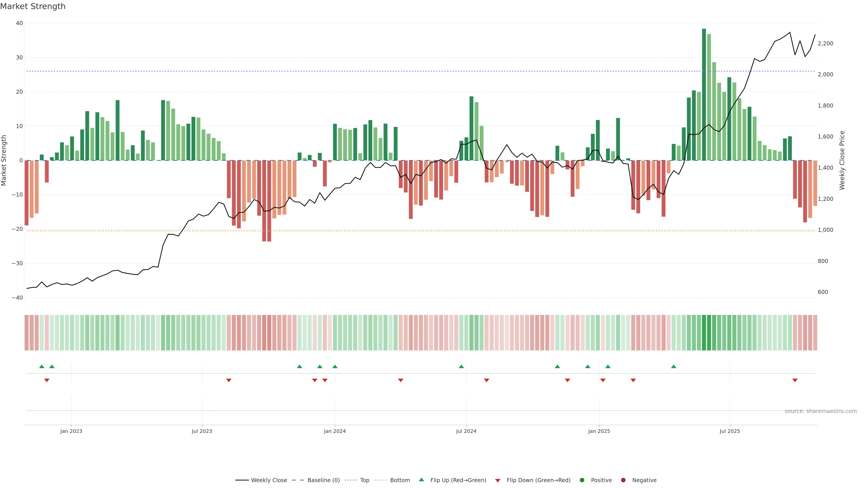868x488 pixels.
Task: Click the Positive green circle legend icon
Action: tap(582, 480)
